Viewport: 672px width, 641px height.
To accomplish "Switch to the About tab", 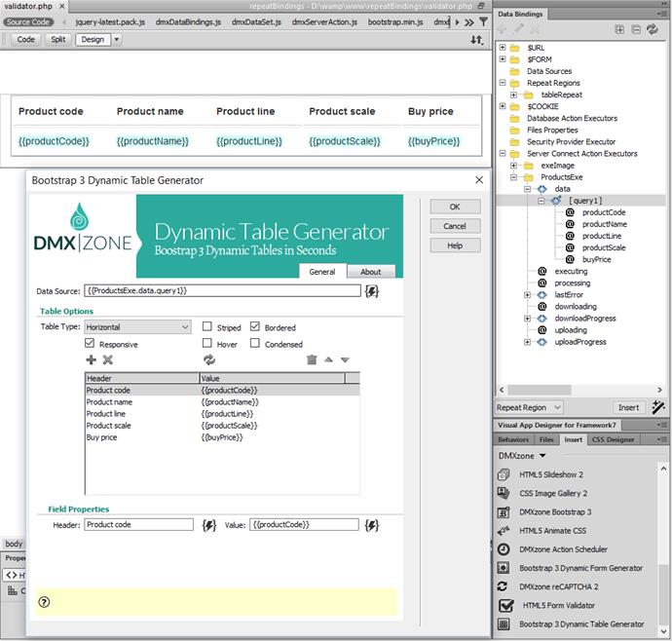I will coord(370,272).
